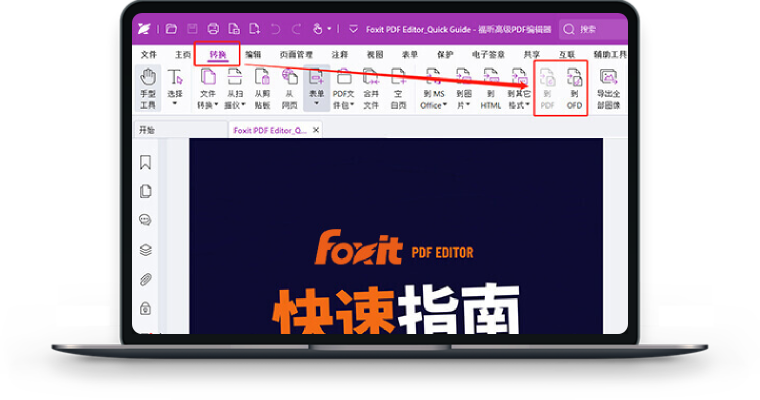This screenshot has height=400, width=760.
Task: Click the 到 OFD convert icon
Action: click(x=574, y=87)
